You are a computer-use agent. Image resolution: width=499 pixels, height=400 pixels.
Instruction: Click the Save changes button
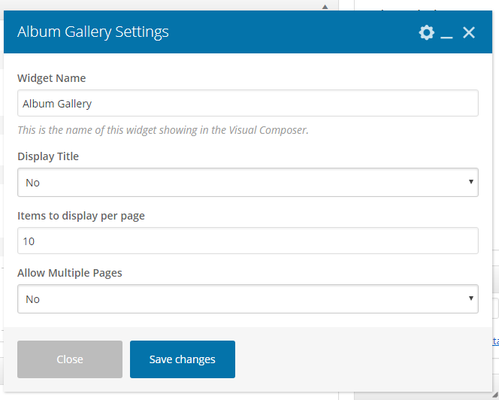coord(182,359)
